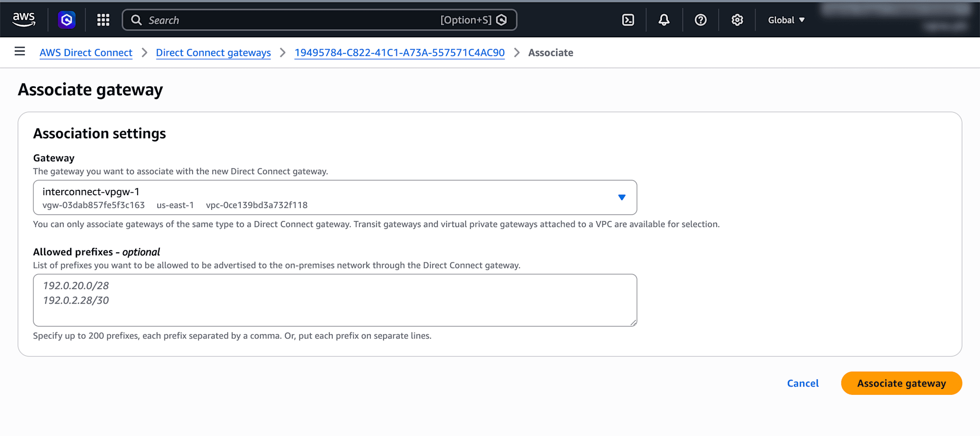Click the Associate gateway page heading
The width and height of the screenshot is (980, 436).
pos(91,90)
